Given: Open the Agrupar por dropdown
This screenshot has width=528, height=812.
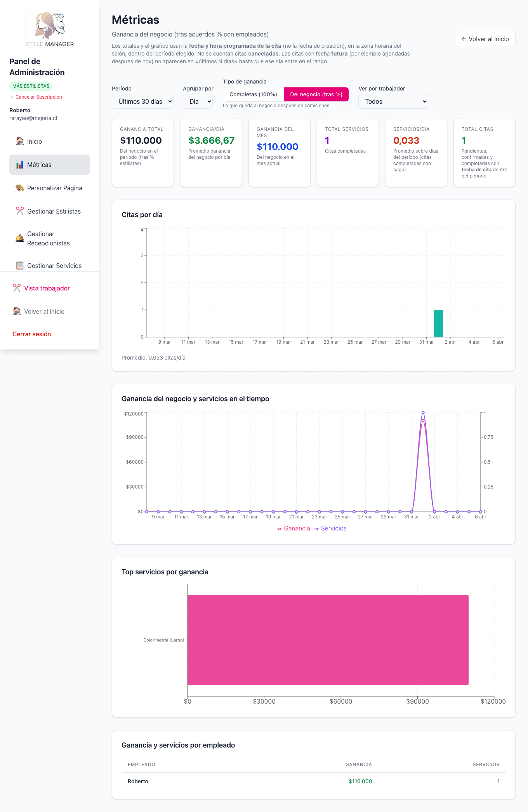Looking at the screenshot, I should point(198,101).
